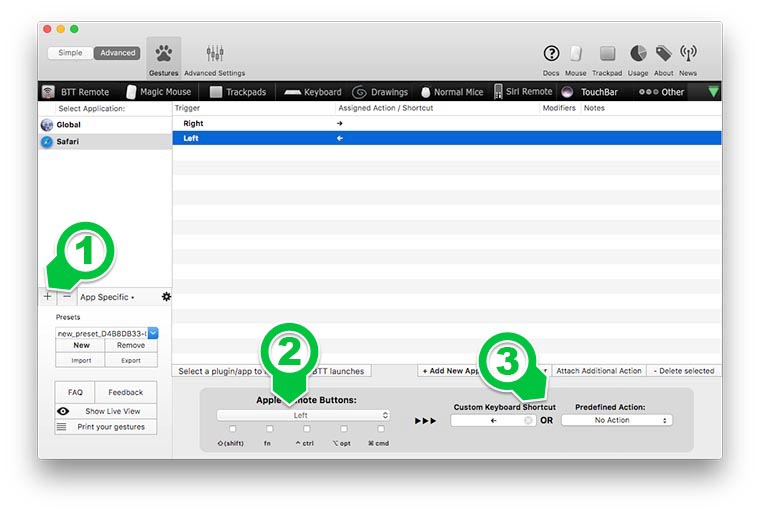
Task: Open the Docs help icon
Action: 551,58
